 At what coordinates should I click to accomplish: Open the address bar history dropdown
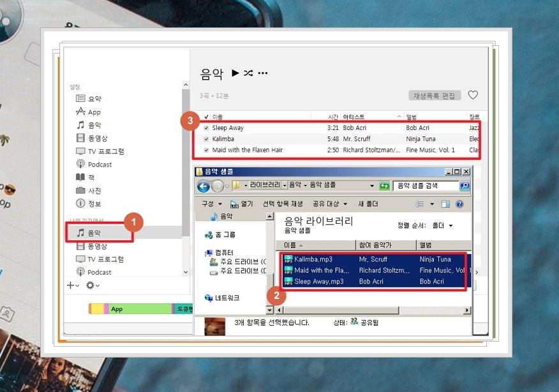(372, 186)
